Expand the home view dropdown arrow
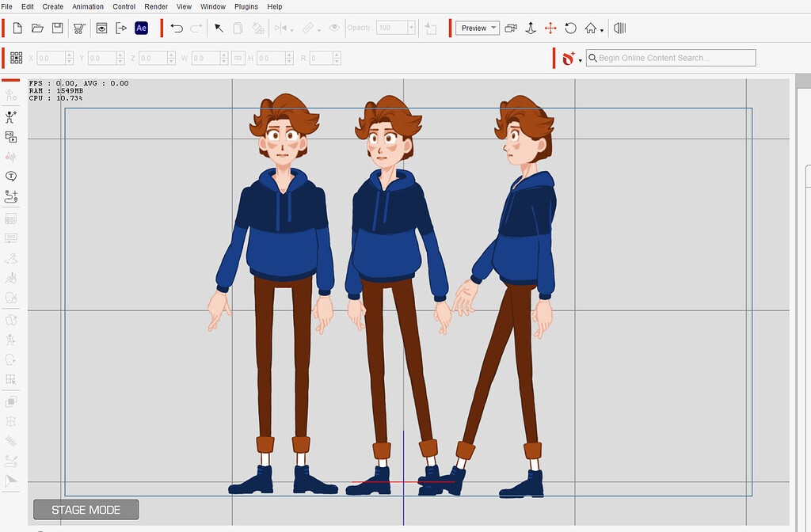Viewport: 811px width, 532px height. coord(602,31)
